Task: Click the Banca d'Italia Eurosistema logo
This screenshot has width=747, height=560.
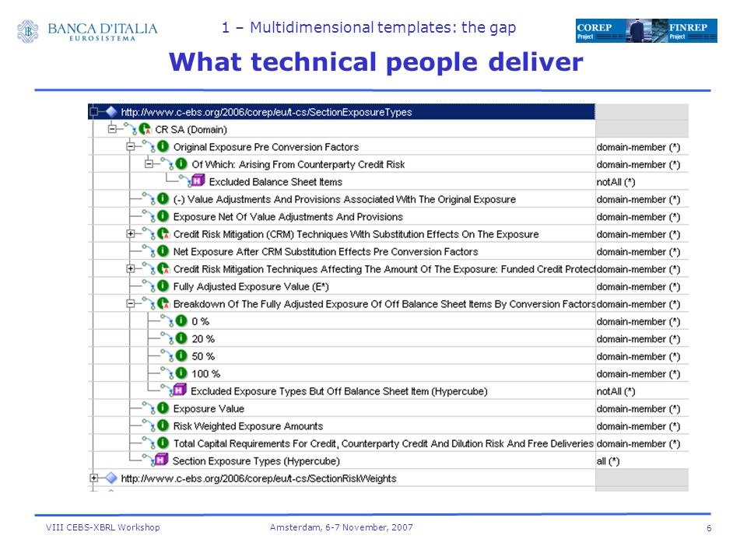Action: (x=86, y=31)
